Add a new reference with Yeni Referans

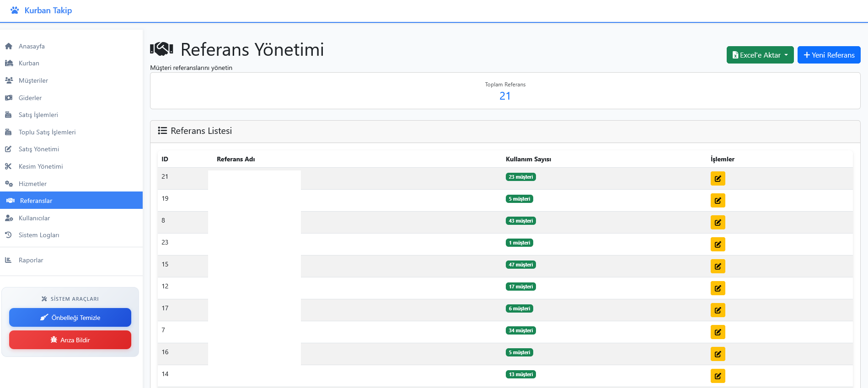[x=829, y=55]
